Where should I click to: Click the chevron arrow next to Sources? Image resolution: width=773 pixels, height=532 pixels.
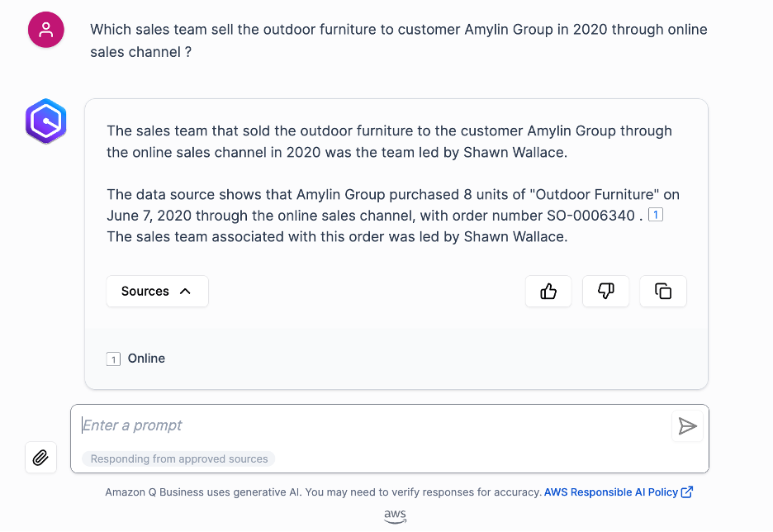tap(185, 291)
